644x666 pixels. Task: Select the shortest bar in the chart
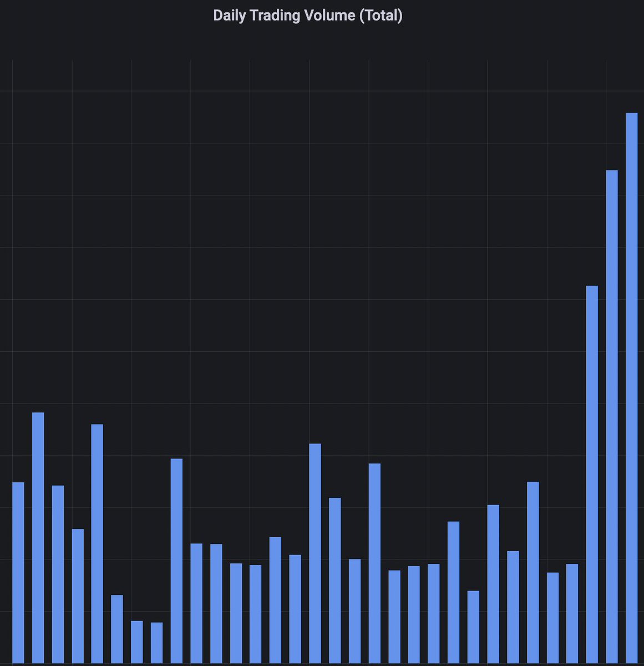tap(156, 643)
